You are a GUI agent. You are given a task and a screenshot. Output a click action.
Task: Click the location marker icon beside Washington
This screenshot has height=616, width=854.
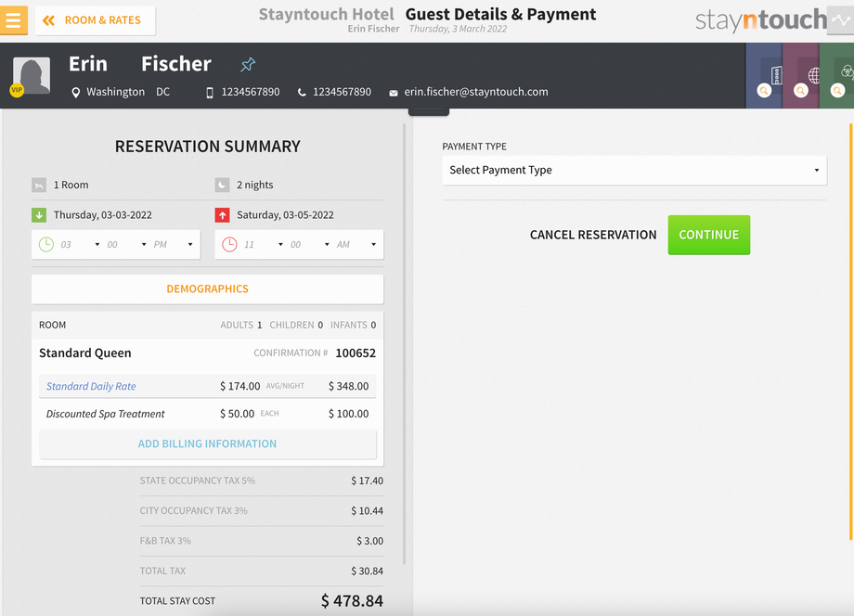[x=76, y=93]
